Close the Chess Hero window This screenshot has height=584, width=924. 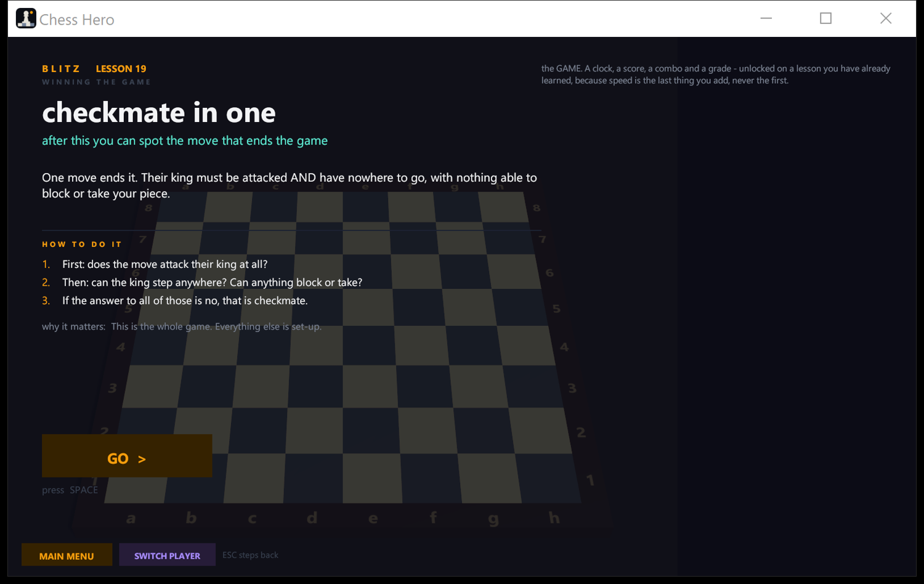pyautogui.click(x=886, y=18)
